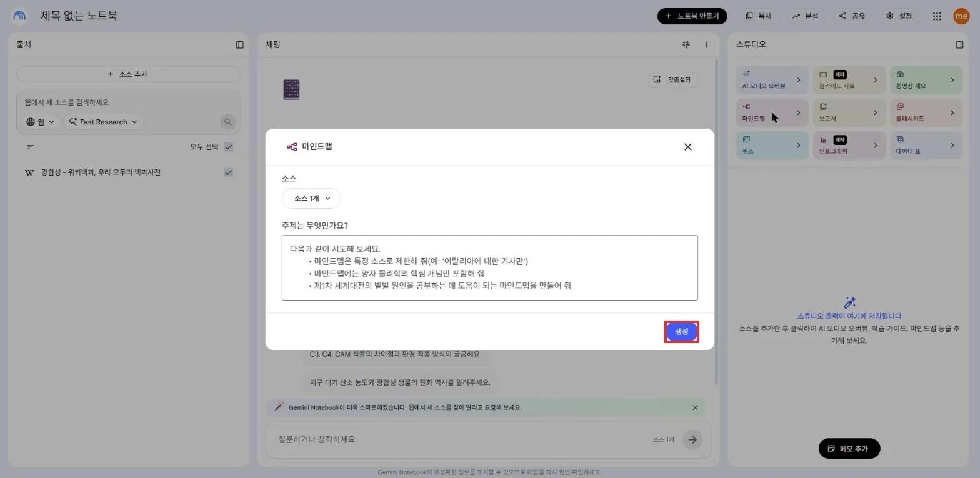
Task: Open the 퀴즈 studio card
Action: (x=772, y=145)
